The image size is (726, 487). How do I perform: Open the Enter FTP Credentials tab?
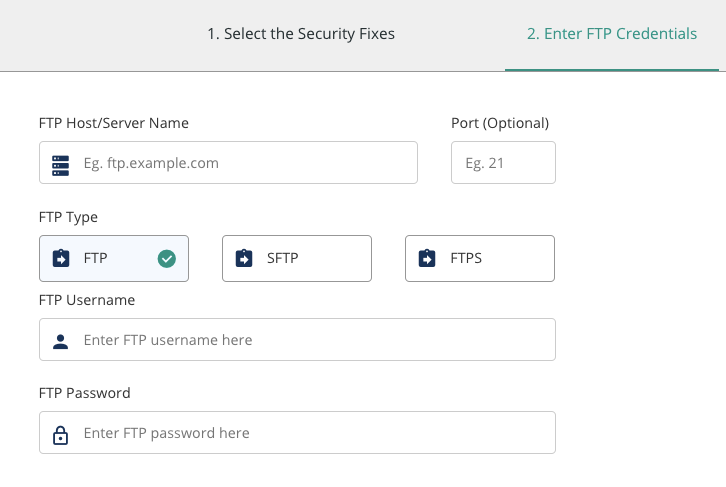611,34
